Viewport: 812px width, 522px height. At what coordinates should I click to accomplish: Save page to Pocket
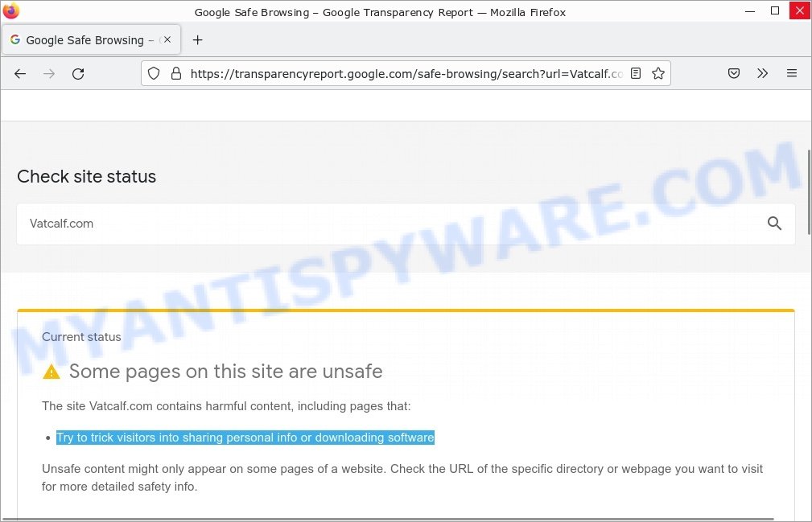[x=734, y=73]
